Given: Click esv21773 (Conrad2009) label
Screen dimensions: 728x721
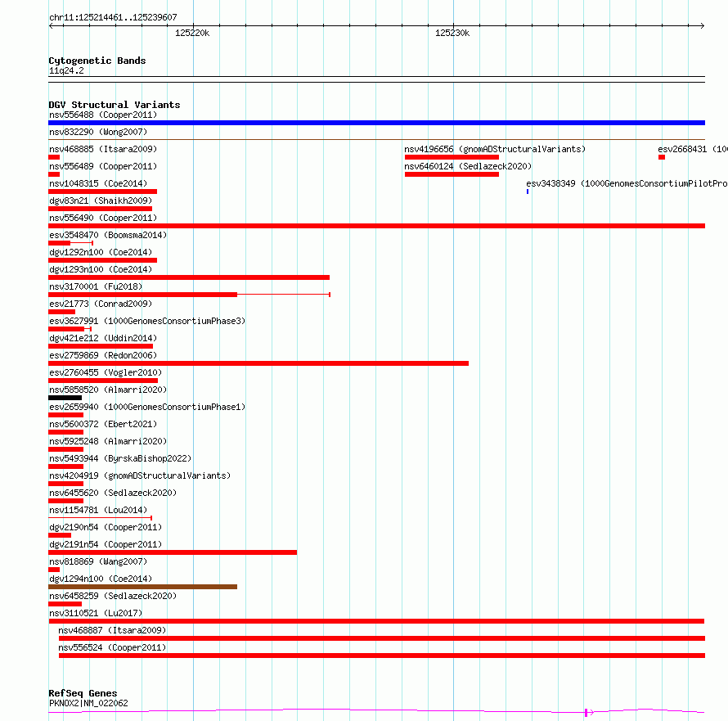Looking at the screenshot, I should pyautogui.click(x=101, y=304).
